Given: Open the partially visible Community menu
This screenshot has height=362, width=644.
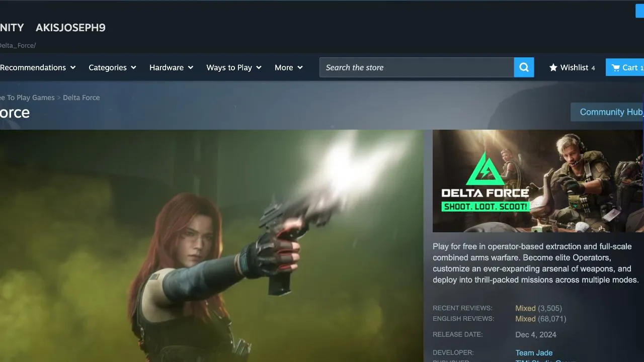Looking at the screenshot, I should click(12, 28).
